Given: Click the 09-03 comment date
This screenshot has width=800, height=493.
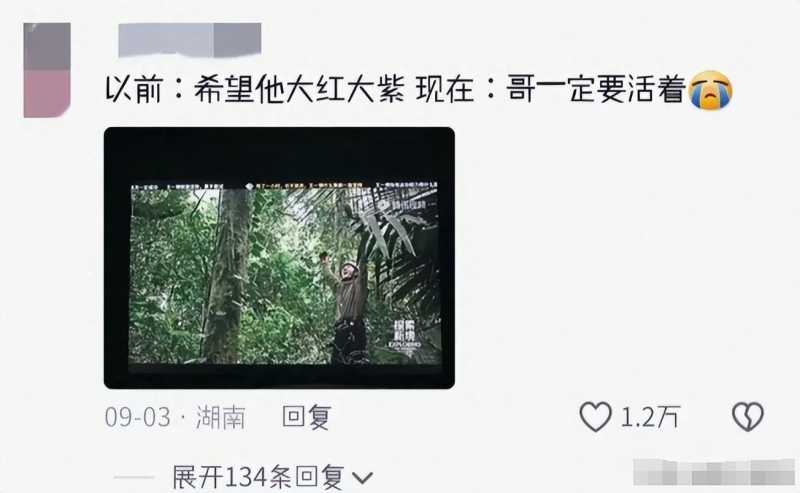Looking at the screenshot, I should pyautogui.click(x=137, y=417).
